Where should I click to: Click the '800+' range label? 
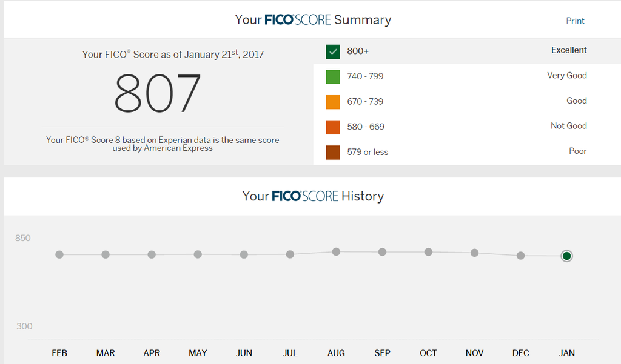(358, 51)
